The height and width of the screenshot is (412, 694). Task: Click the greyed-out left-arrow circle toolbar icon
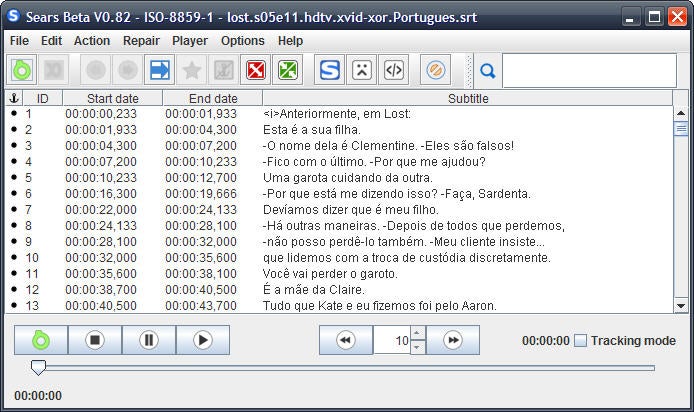[x=96, y=70]
